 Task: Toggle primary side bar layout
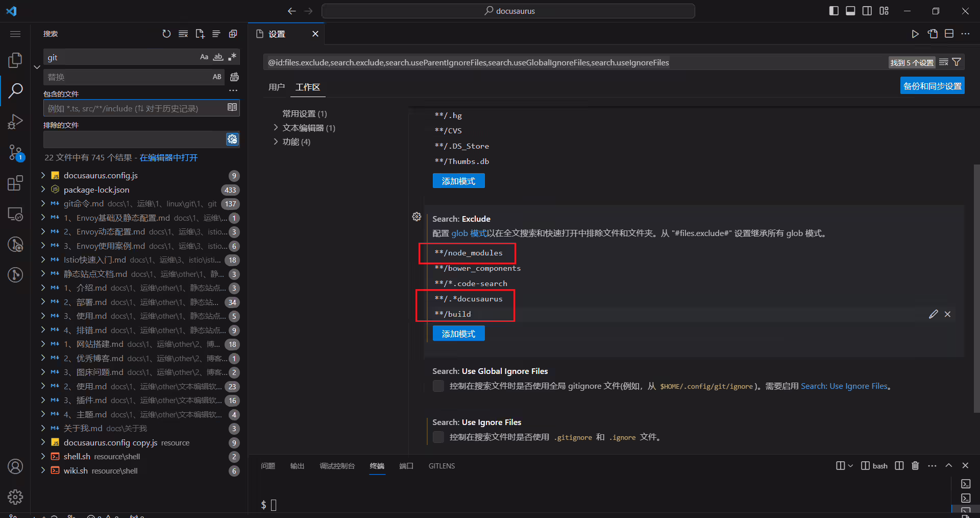(x=834, y=11)
